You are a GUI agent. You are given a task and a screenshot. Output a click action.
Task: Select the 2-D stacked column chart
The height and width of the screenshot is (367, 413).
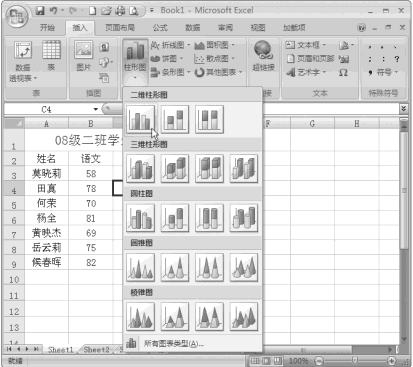[x=175, y=119]
